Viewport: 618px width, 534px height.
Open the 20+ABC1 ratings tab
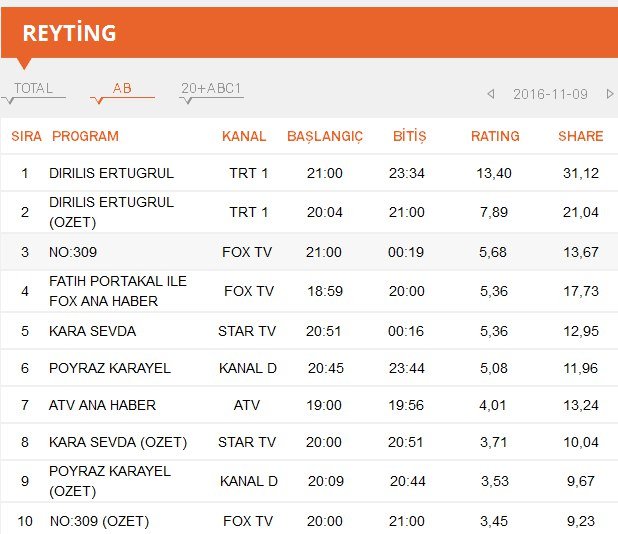(211, 88)
